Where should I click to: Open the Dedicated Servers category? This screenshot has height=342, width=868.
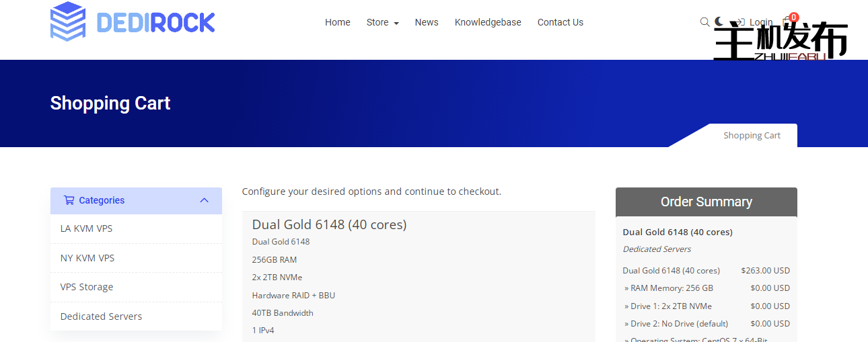pos(101,316)
